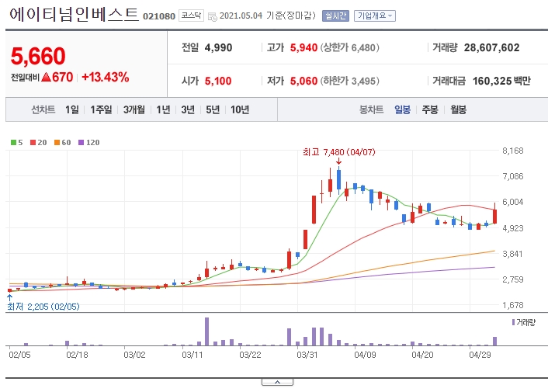Switch to 일봉 candlestick chart
Viewport: 548px width, 392px height.
coord(402,109)
